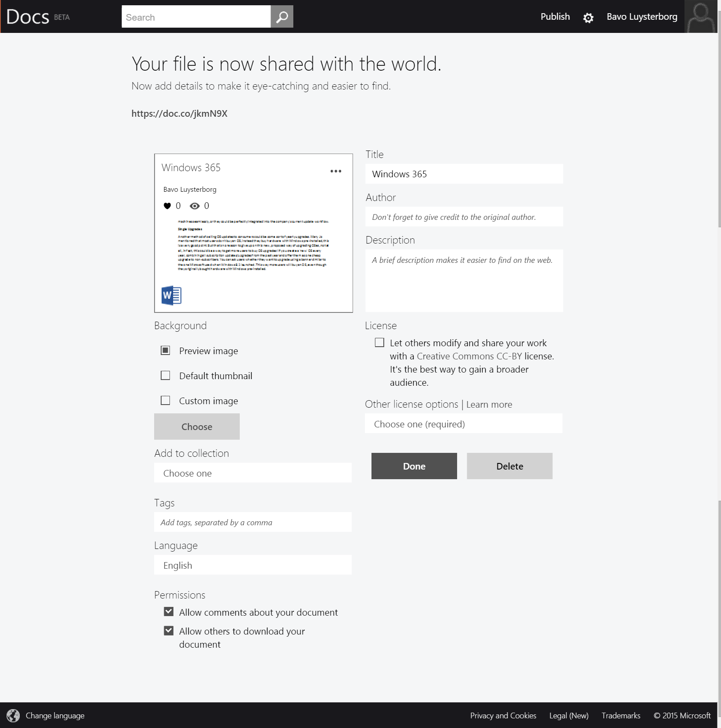721x728 pixels.
Task: Click the document preview thumbnail text
Action: tap(253, 245)
